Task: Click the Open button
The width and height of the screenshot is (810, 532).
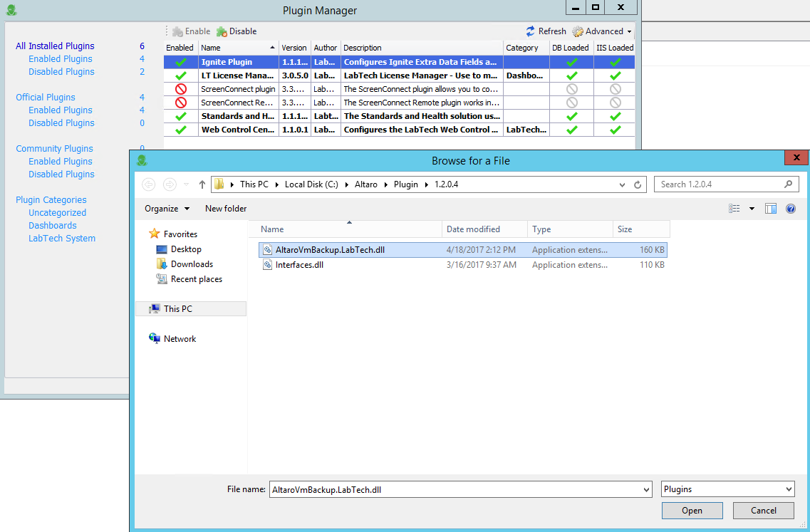Action: pyautogui.click(x=692, y=511)
